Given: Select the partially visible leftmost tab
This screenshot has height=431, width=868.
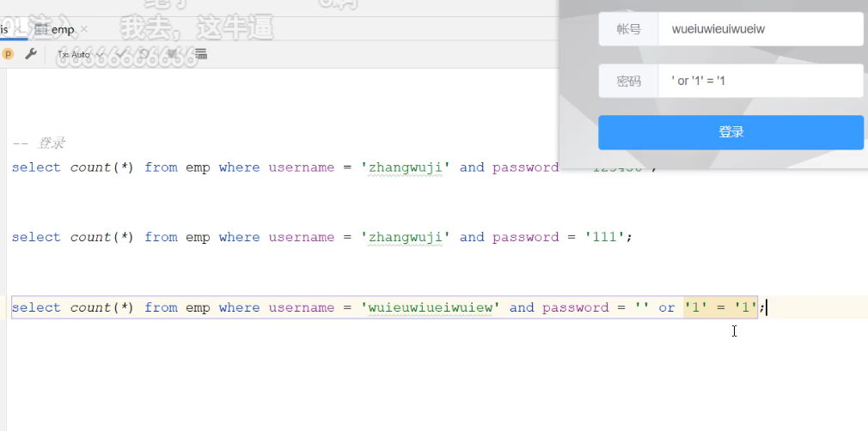Looking at the screenshot, I should 4,30.
